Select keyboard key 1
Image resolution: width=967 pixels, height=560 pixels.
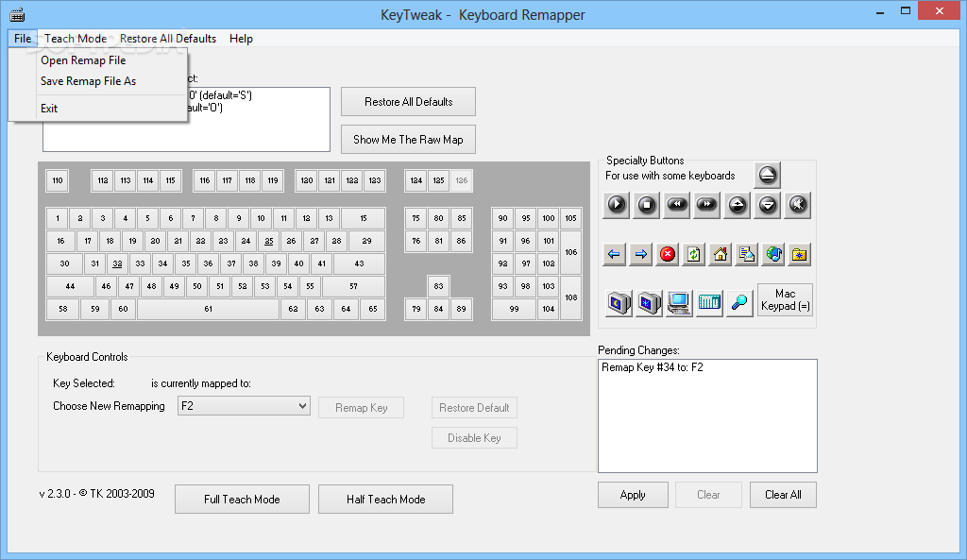58,218
